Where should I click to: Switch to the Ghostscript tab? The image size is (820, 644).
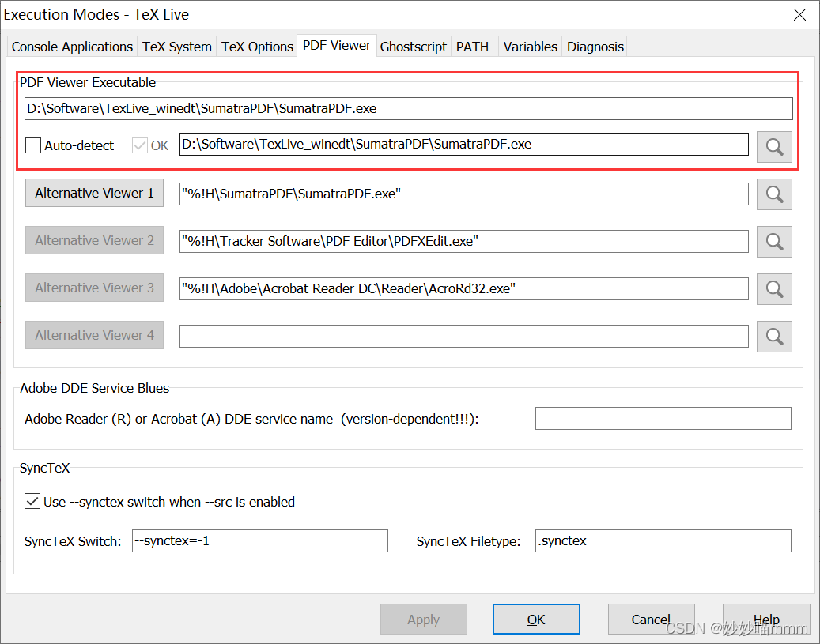(x=413, y=47)
